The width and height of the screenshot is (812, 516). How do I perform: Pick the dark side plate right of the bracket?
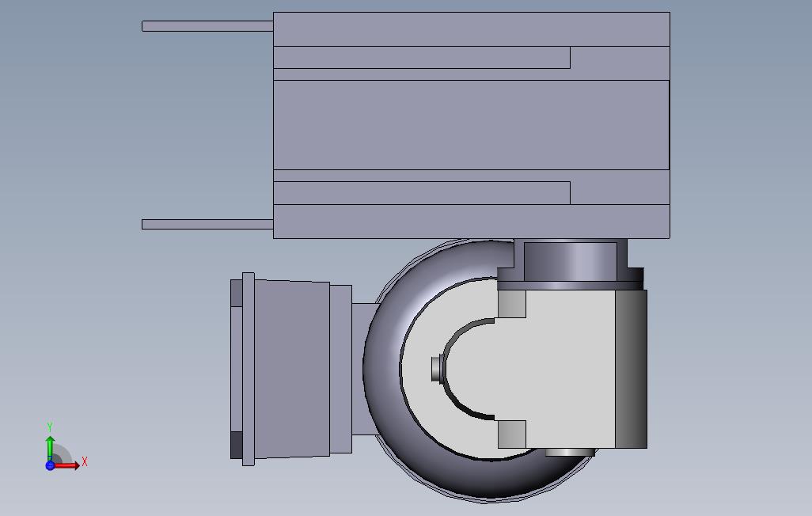click(631, 369)
